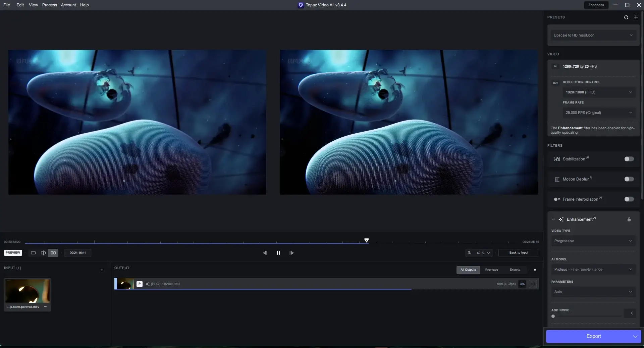The width and height of the screenshot is (644, 348).
Task: Switch to the Exports tab
Action: pos(515,270)
